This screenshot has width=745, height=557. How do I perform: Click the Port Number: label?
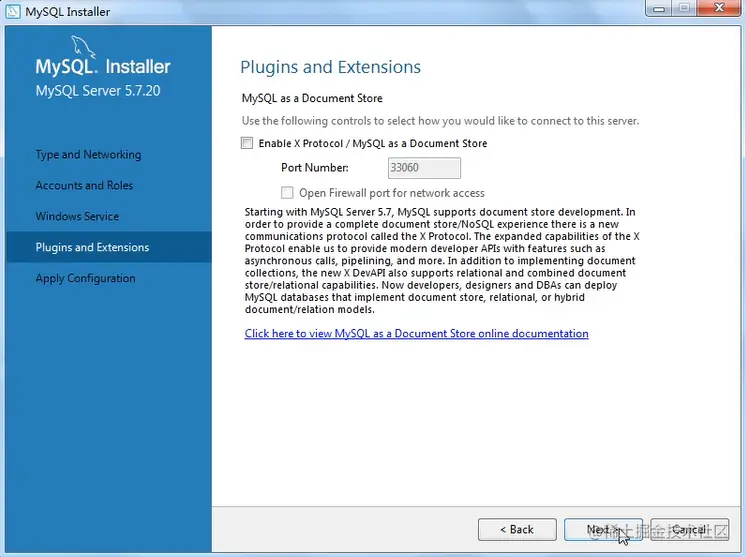pyautogui.click(x=315, y=168)
